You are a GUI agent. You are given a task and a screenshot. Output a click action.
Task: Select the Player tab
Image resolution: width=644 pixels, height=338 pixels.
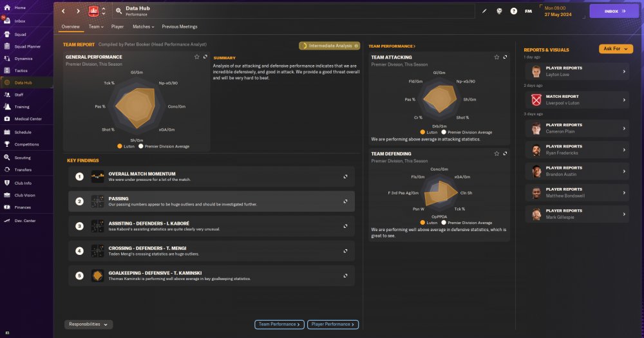(x=117, y=26)
